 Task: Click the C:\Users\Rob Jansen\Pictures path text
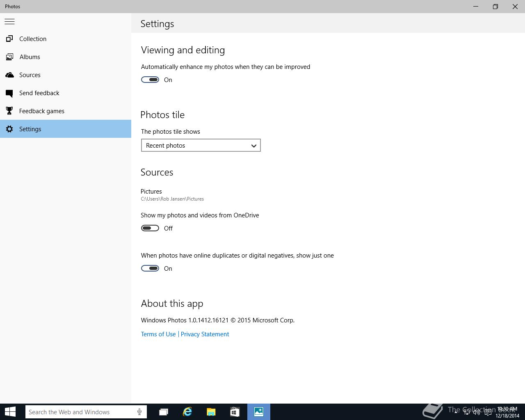click(x=172, y=199)
